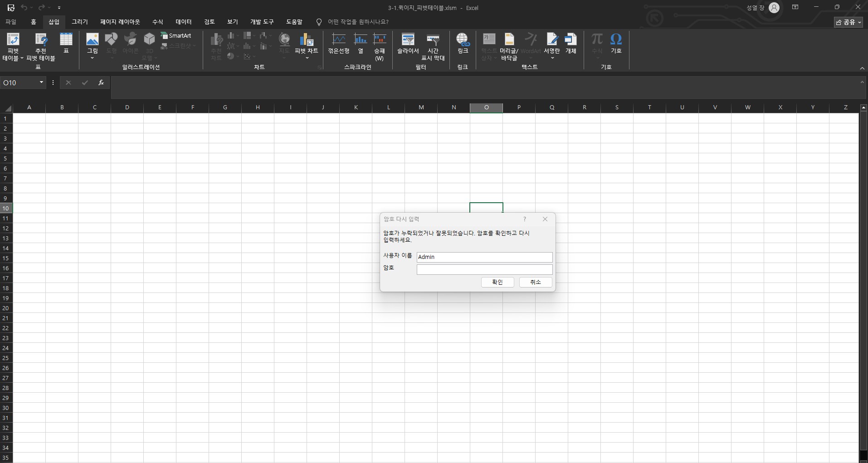Click the password (암호) input field
Viewport: 868px width, 463px height.
click(x=484, y=269)
